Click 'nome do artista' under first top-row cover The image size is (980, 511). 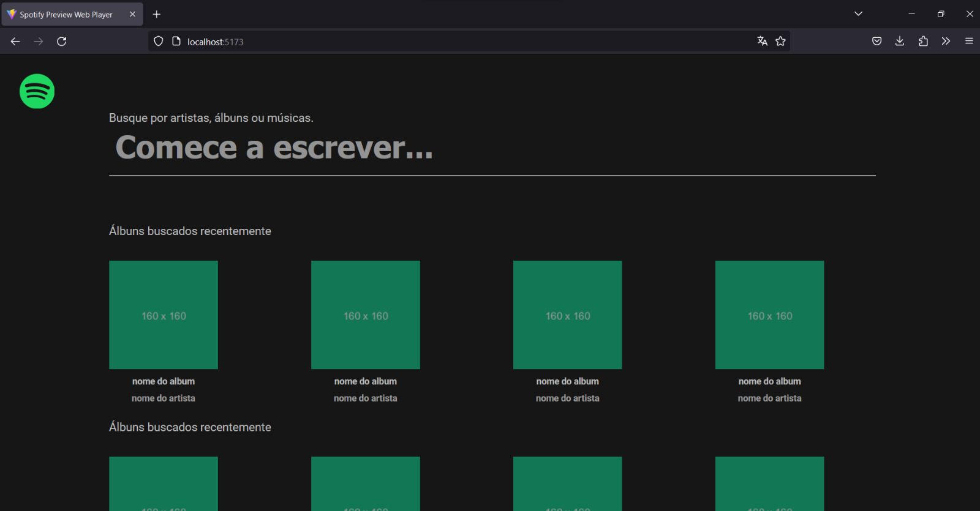click(164, 398)
